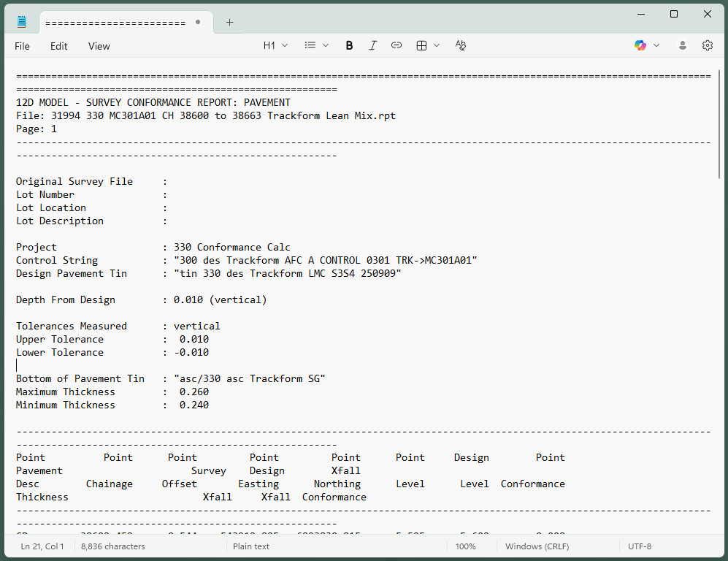Expand the table options dropdown arrow
This screenshot has width=728, height=561.
click(437, 45)
